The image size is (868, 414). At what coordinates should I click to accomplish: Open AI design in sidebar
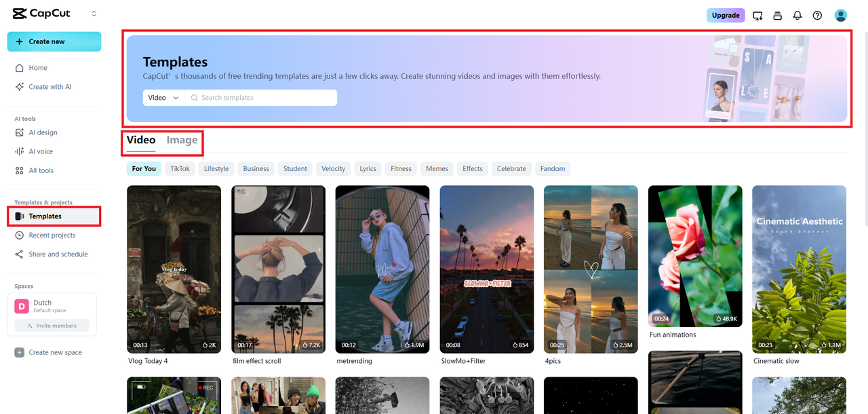[x=43, y=132]
